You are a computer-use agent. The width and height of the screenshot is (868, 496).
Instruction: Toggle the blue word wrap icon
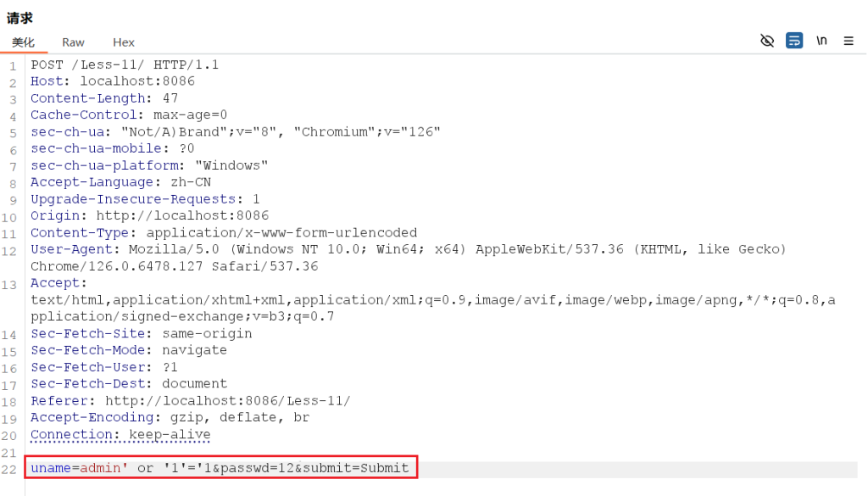click(794, 41)
